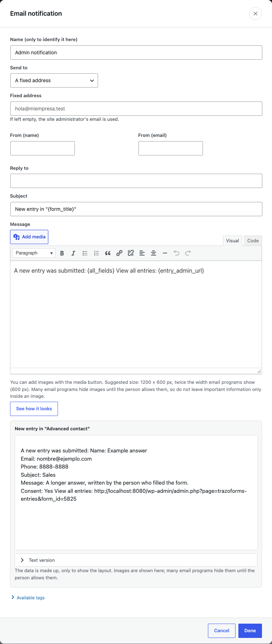This screenshot has width=272, height=644.
Task: Expand the Available tags section
Action: point(28,598)
